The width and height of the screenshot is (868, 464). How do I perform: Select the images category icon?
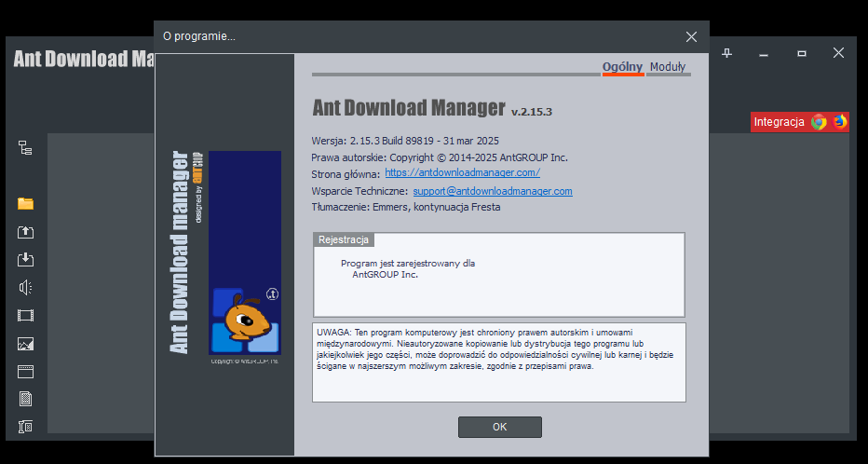[x=25, y=344]
